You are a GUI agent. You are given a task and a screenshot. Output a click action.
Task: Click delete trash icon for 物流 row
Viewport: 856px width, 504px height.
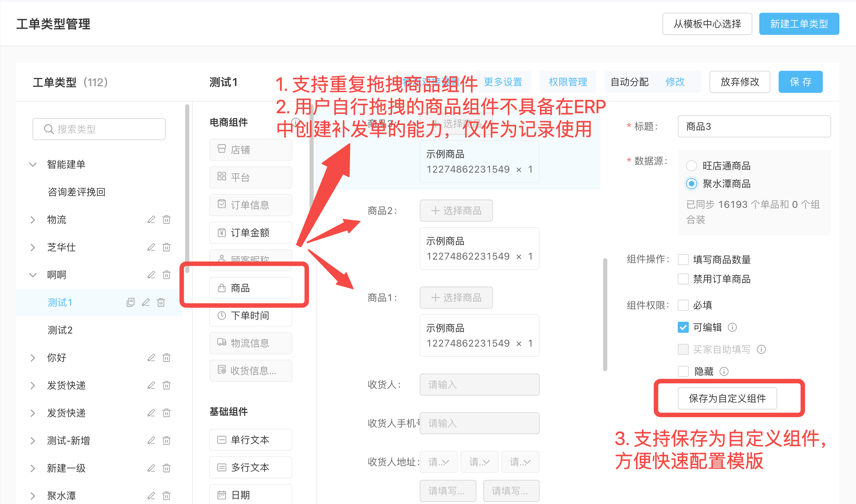(167, 220)
